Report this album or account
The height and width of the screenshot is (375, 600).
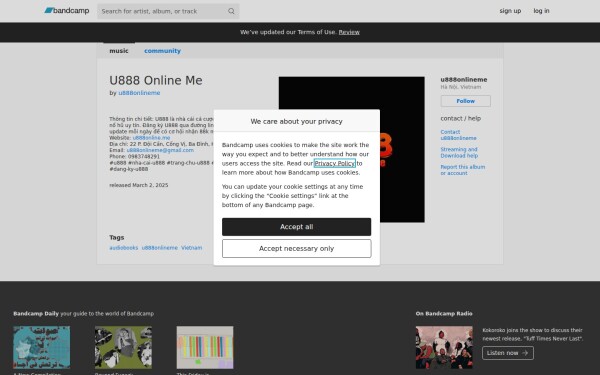[463, 170]
